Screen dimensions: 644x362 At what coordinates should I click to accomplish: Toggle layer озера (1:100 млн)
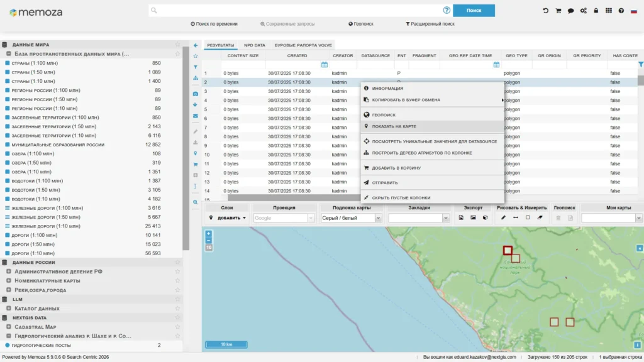(x=8, y=153)
